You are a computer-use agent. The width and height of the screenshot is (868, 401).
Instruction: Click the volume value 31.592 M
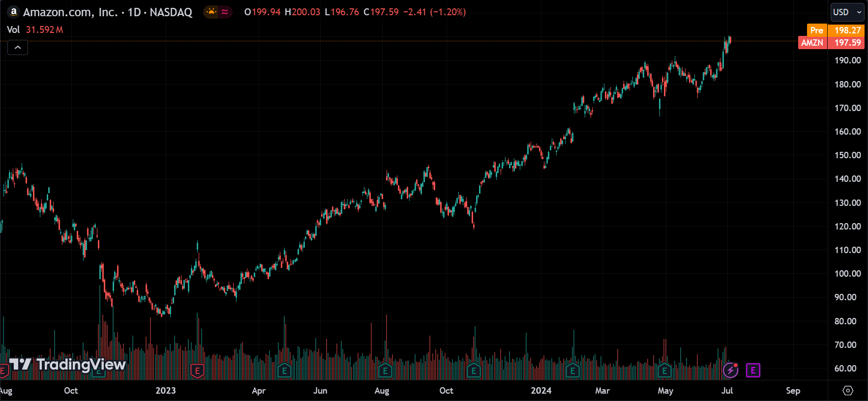pyautogui.click(x=44, y=29)
